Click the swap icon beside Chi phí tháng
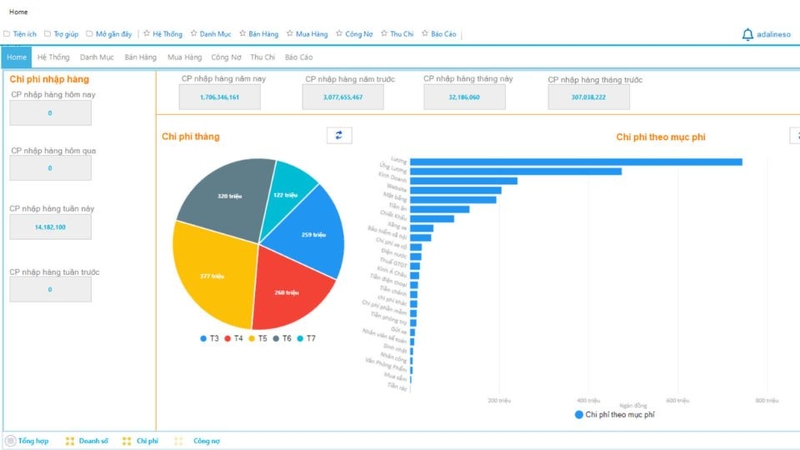Viewport: 800px width, 450px height. coord(339,136)
